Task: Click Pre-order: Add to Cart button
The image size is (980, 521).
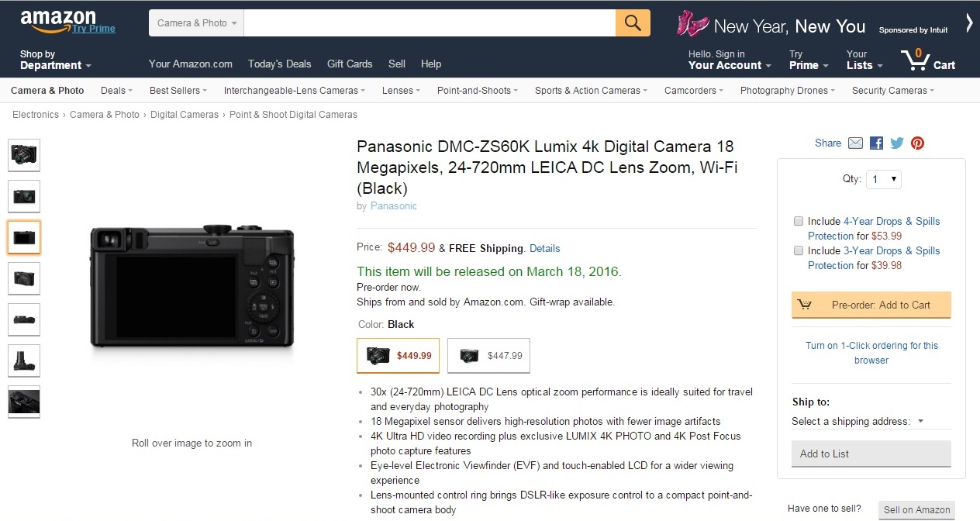Action: coord(871,305)
